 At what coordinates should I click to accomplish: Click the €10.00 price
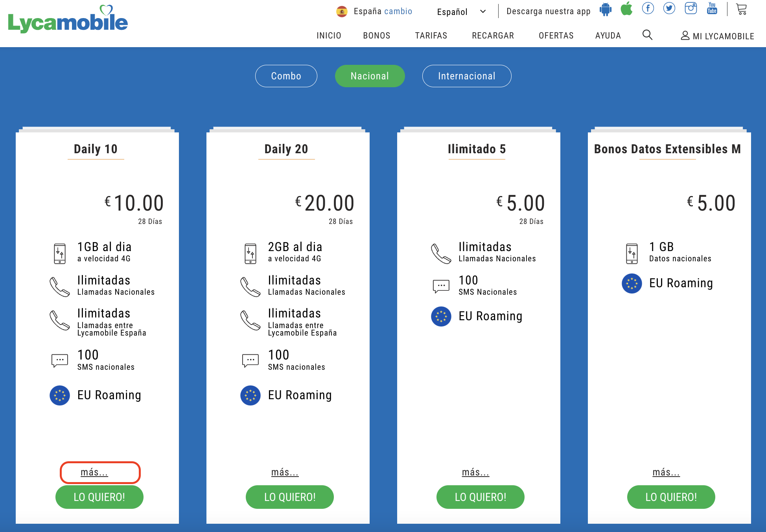pyautogui.click(x=134, y=203)
